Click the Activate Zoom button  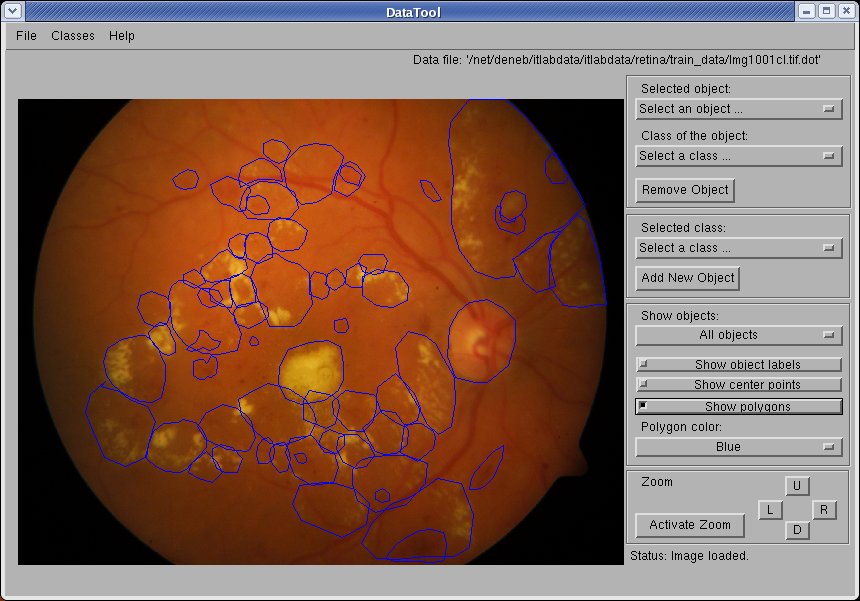[x=690, y=525]
